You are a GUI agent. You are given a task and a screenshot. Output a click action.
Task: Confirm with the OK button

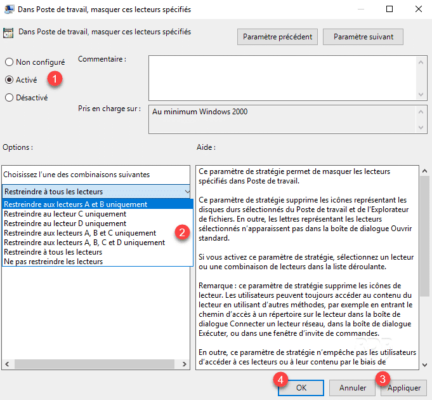click(x=301, y=388)
